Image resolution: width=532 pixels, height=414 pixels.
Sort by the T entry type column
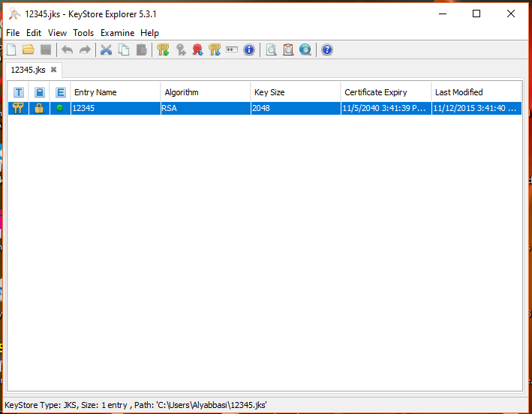click(19, 92)
